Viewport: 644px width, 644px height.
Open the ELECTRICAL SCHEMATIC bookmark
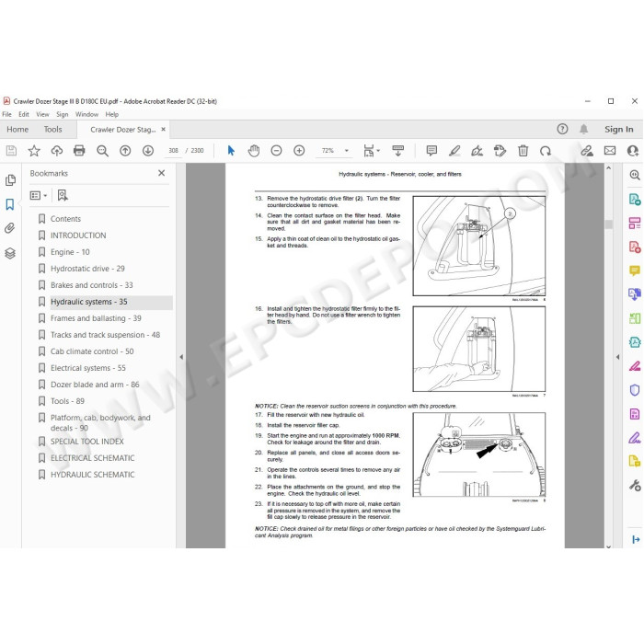click(92, 458)
